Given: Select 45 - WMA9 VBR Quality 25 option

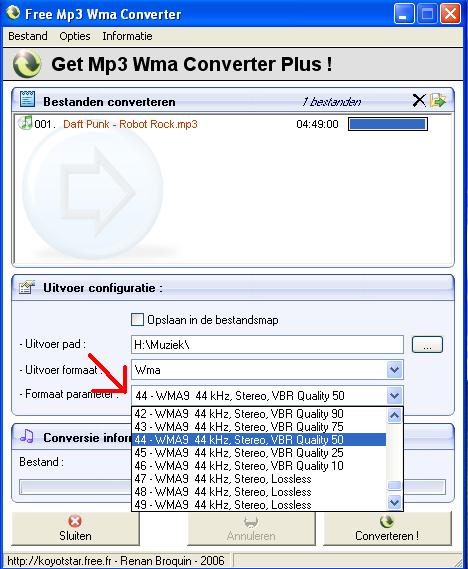Looking at the screenshot, I should coord(259,453).
